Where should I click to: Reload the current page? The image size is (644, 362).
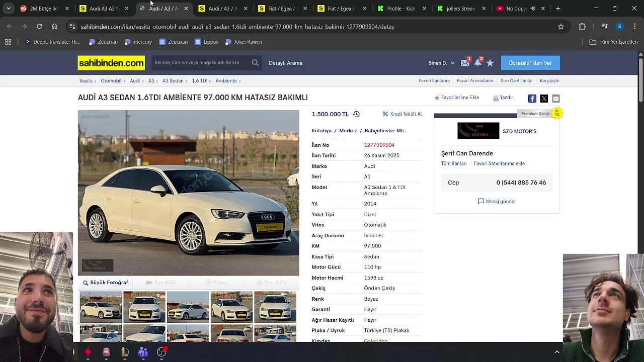coord(39,27)
